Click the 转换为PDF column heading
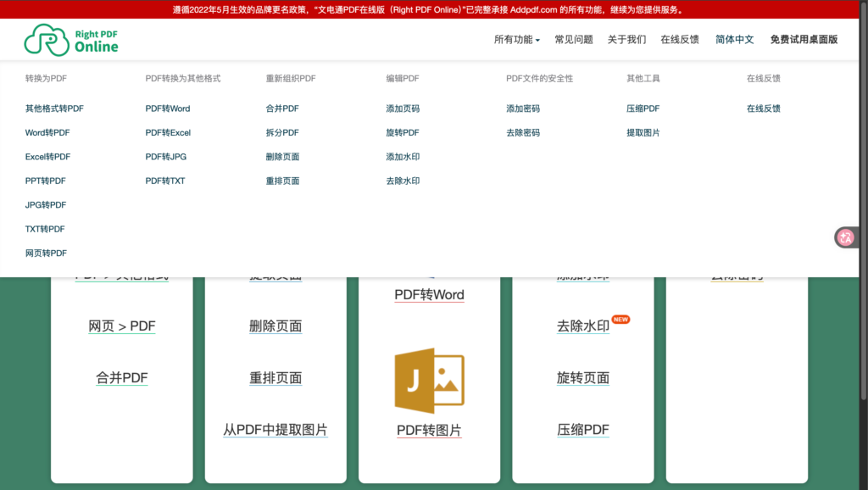Image resolution: width=868 pixels, height=490 pixels. (x=46, y=78)
